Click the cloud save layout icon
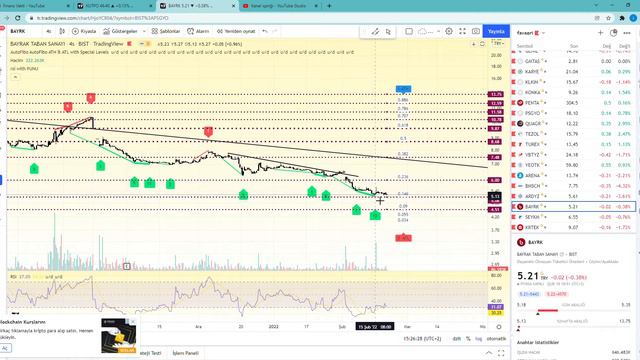Viewport: 640px width, 360px height. click(423, 31)
